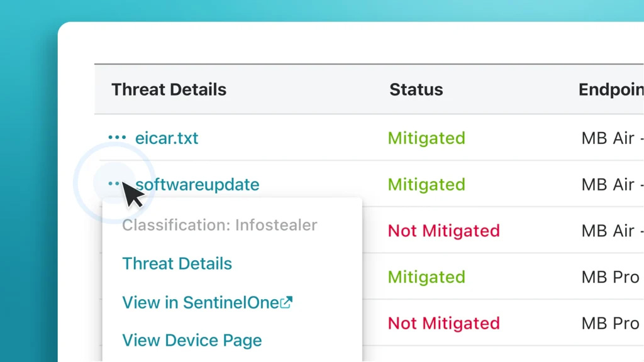Open View Device Page from the popup
The image size is (644, 362).
[192, 340]
